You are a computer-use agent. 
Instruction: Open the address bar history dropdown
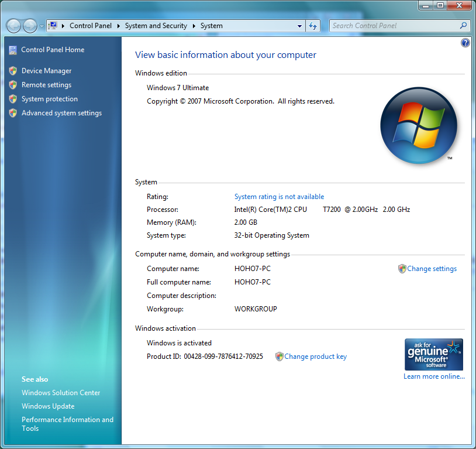coord(299,26)
